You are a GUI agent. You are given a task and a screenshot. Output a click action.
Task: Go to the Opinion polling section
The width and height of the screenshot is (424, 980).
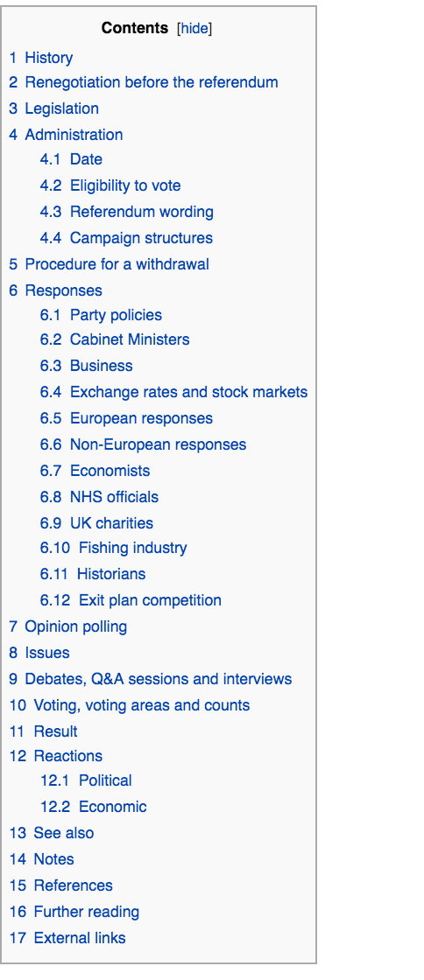pyautogui.click(x=67, y=626)
